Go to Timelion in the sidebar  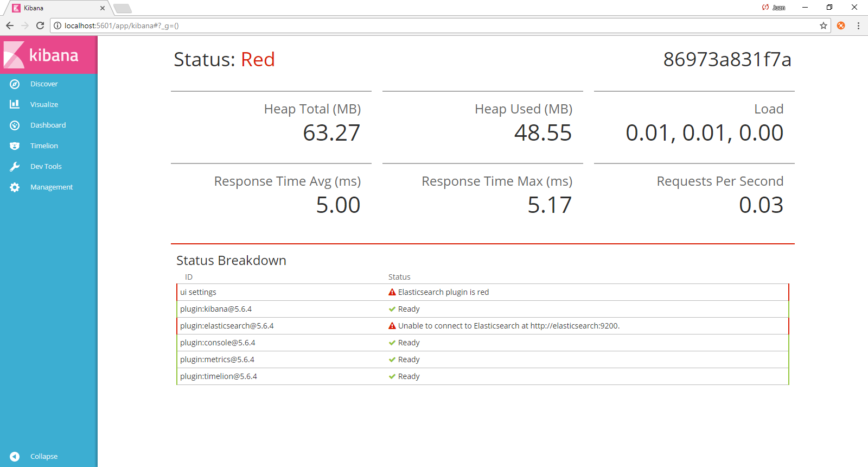pyautogui.click(x=44, y=146)
